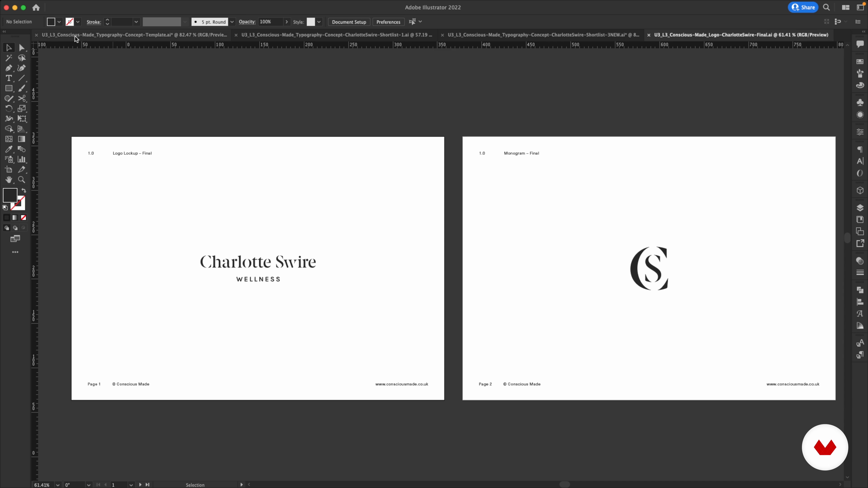This screenshot has width=868, height=488.
Task: Select the Shaper tool
Action: (x=9, y=98)
